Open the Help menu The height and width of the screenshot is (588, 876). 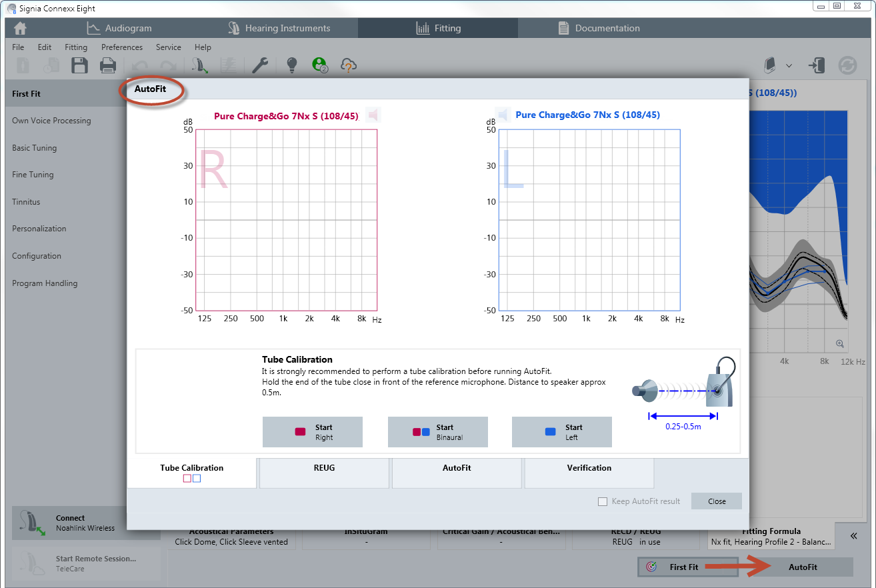point(203,47)
